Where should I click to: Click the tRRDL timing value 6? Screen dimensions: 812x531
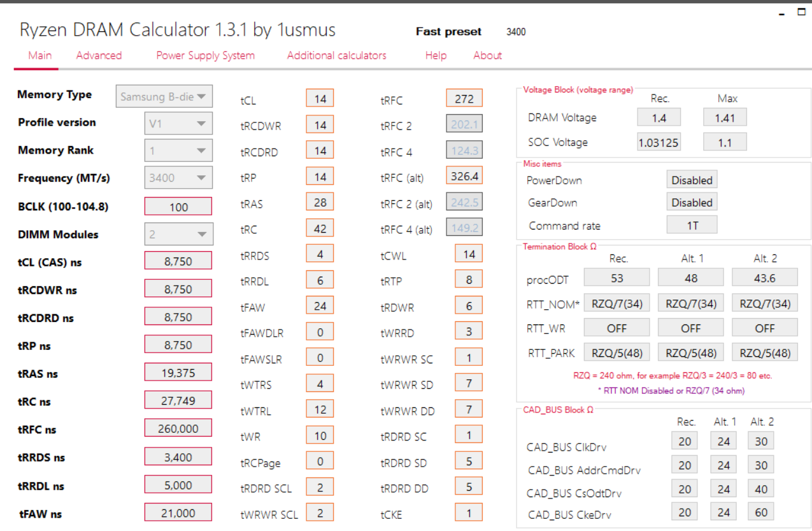pyautogui.click(x=320, y=280)
